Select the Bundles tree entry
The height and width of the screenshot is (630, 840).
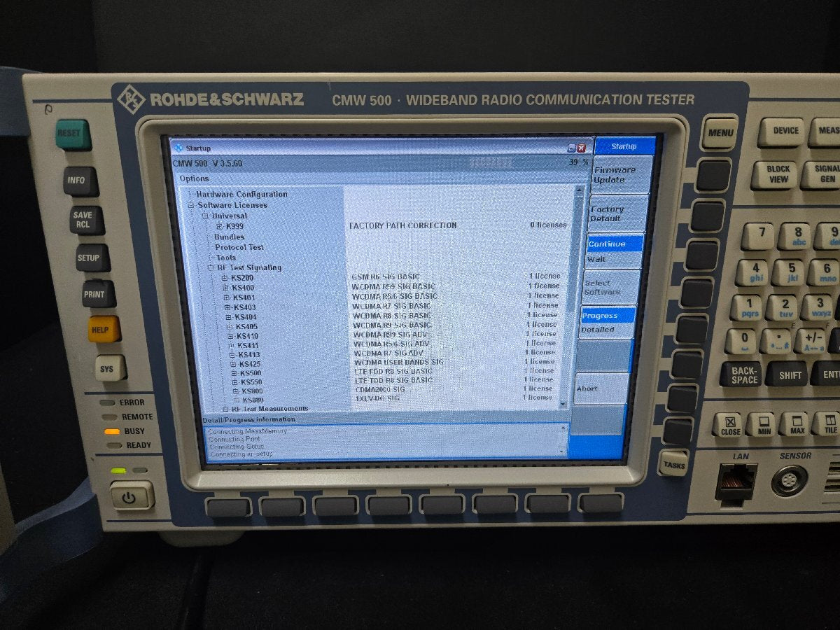tap(229, 237)
